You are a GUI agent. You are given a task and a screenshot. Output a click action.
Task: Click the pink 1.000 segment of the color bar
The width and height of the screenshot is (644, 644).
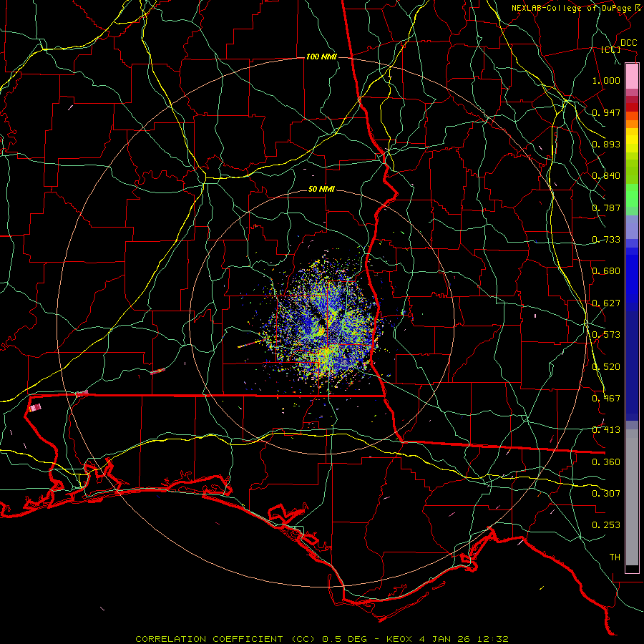click(x=632, y=77)
